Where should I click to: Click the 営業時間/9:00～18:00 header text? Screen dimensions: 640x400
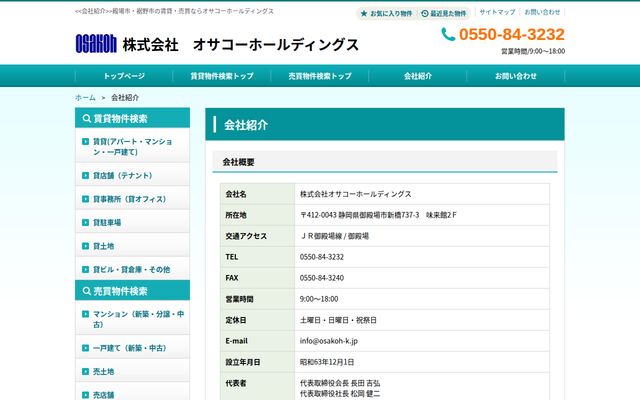pyautogui.click(x=533, y=51)
